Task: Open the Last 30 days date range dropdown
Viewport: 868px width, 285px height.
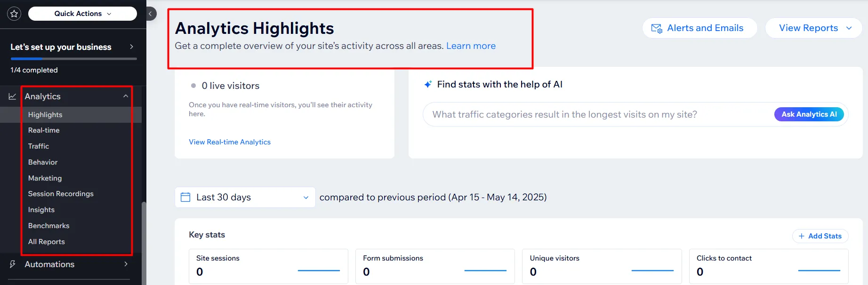Action: 245,197
